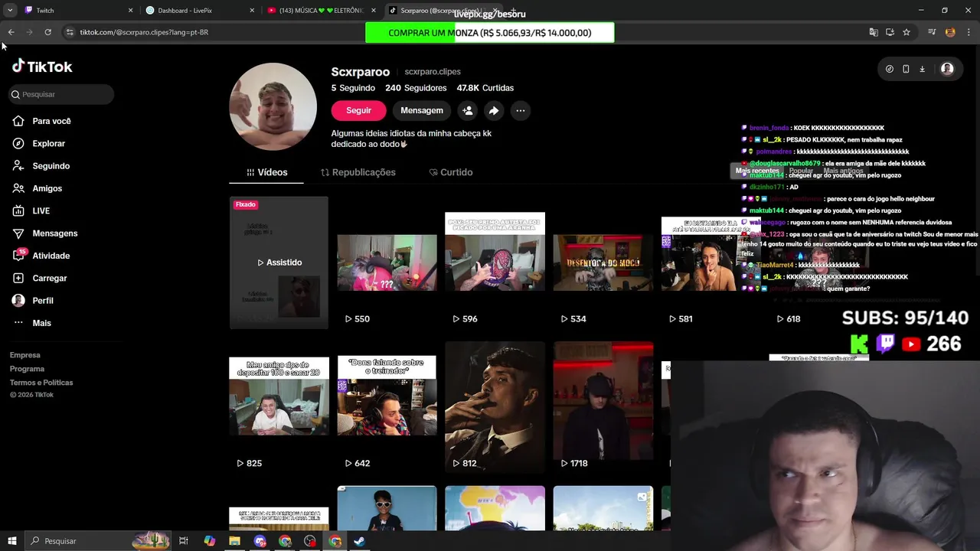Viewport: 980px width, 551px height.
Task: Open Perfil avatar in the sidebar
Action: [x=18, y=301]
